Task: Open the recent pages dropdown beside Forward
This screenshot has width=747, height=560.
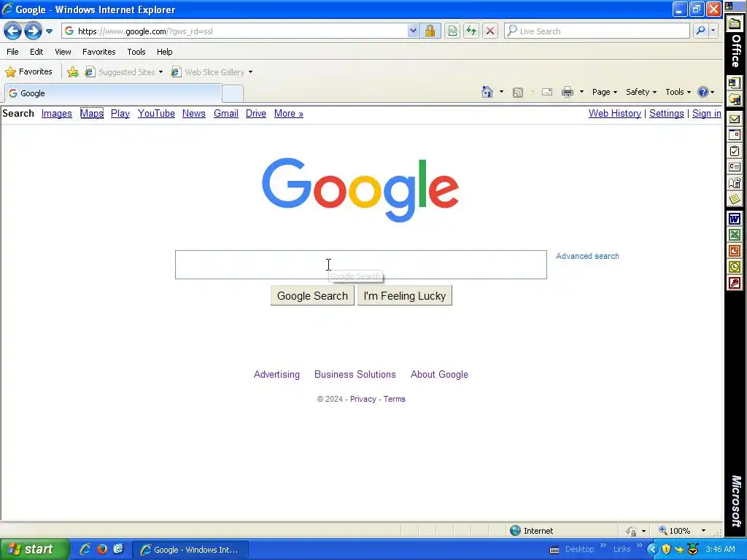Action: pos(49,31)
